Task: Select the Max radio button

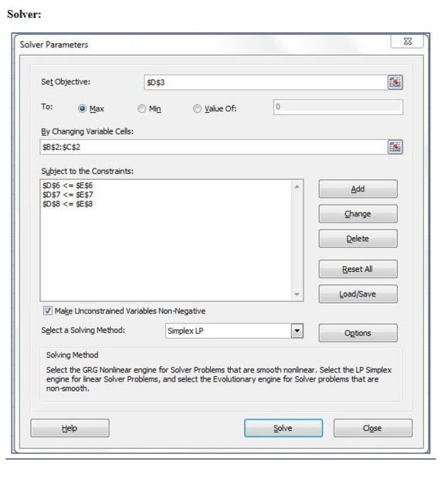Action: pos(82,108)
